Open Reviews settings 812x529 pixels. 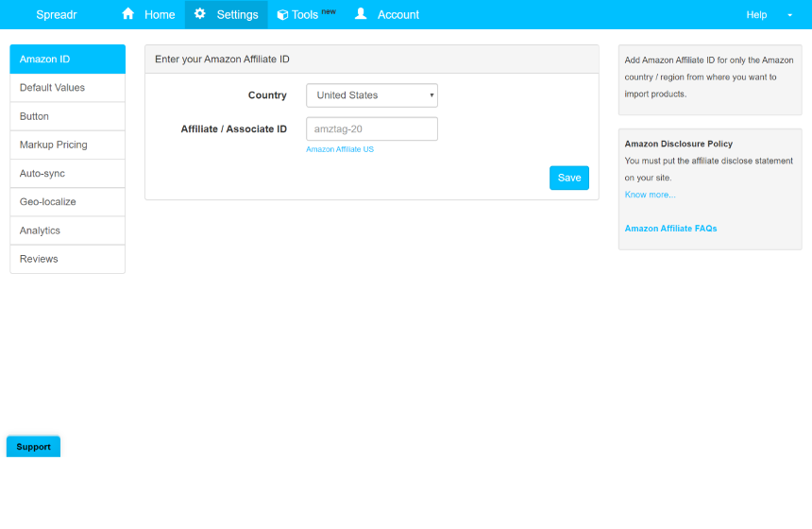[x=68, y=259]
